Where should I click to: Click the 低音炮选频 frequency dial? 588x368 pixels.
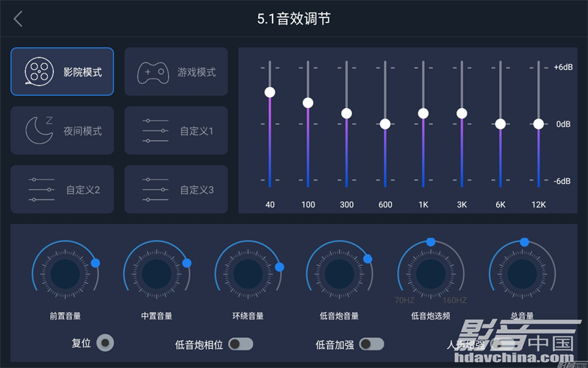click(x=431, y=274)
